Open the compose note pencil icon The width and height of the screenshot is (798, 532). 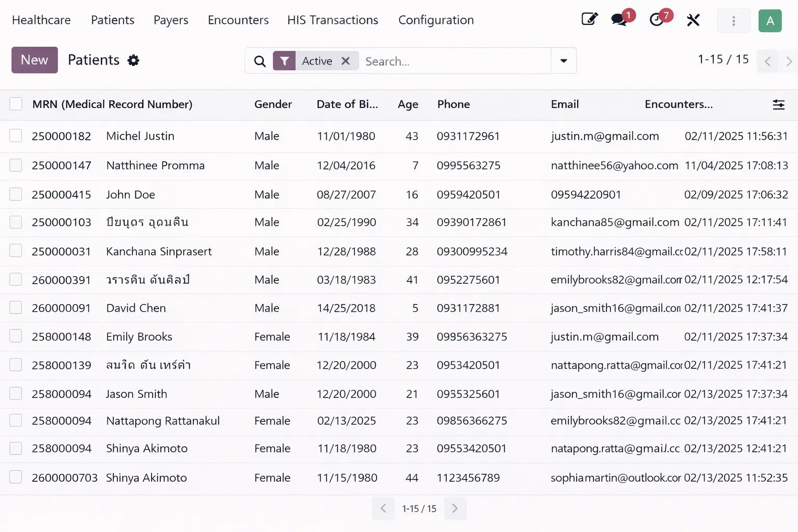(589, 20)
